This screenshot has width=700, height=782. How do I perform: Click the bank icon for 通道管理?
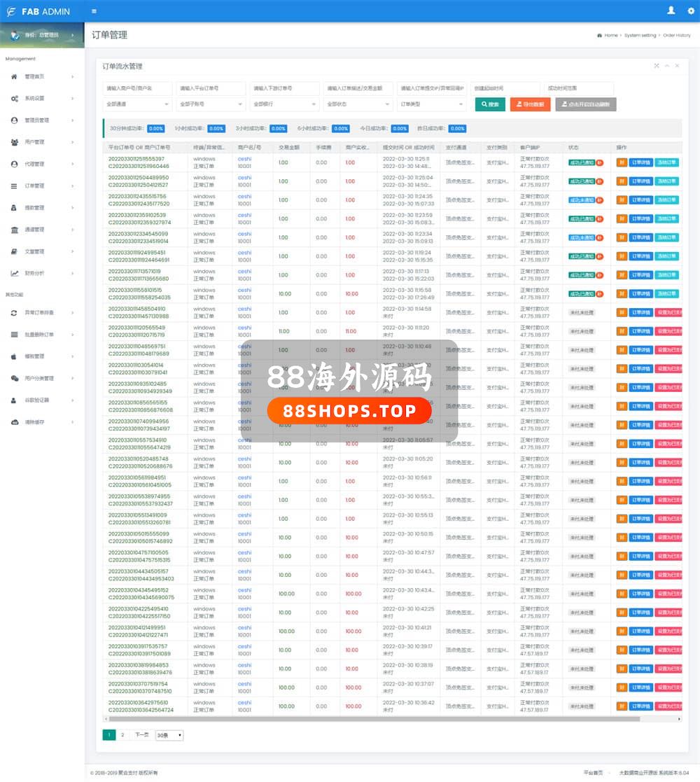pyautogui.click(x=14, y=230)
